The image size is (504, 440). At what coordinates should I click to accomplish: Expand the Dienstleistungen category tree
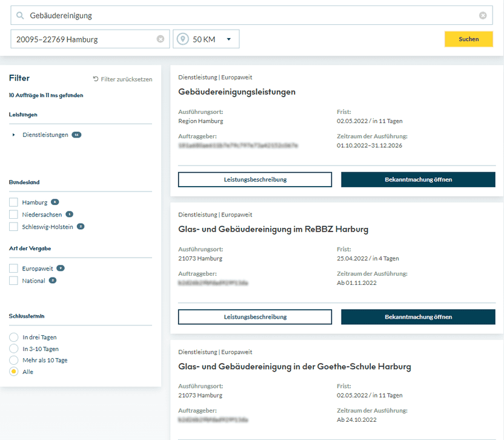(x=12, y=134)
